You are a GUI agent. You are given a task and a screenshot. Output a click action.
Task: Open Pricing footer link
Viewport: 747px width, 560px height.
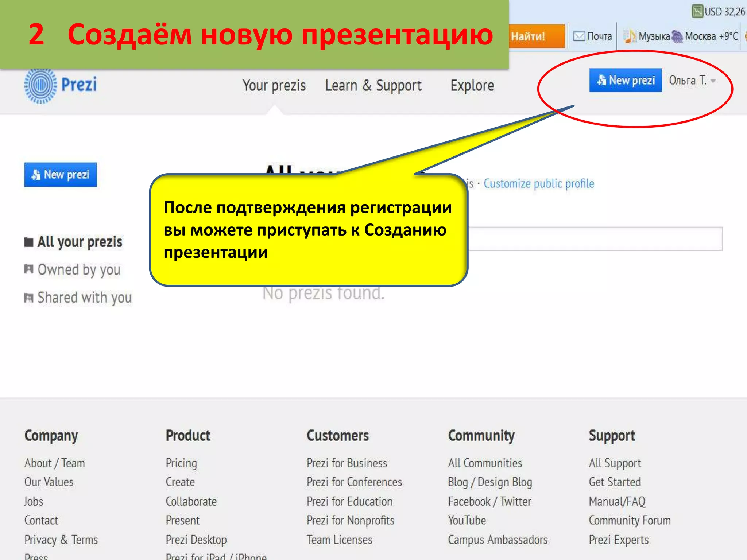[181, 463]
